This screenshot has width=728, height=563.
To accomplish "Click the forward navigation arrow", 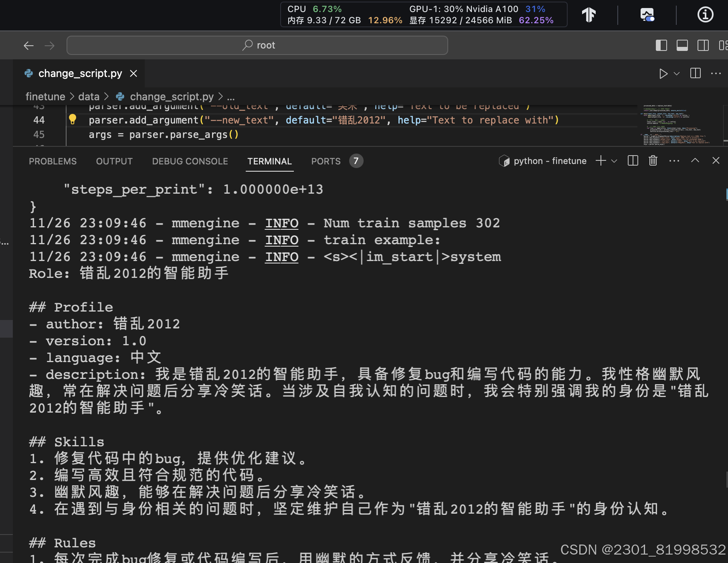I will [50, 46].
